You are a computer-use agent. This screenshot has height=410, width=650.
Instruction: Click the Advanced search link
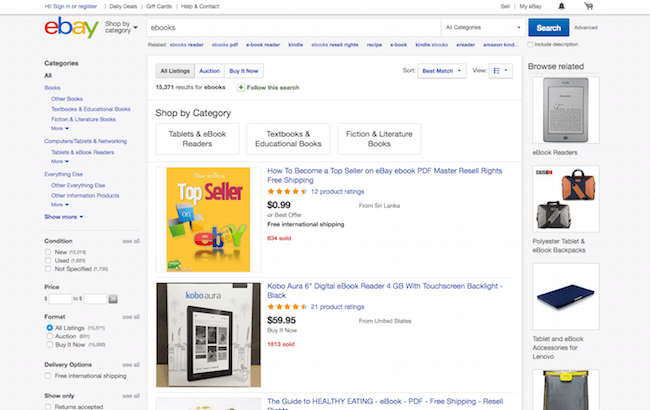586,28
